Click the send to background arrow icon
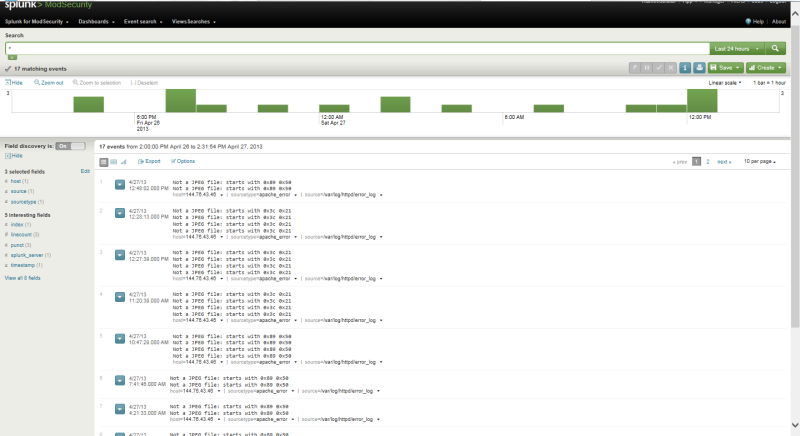 (x=634, y=68)
